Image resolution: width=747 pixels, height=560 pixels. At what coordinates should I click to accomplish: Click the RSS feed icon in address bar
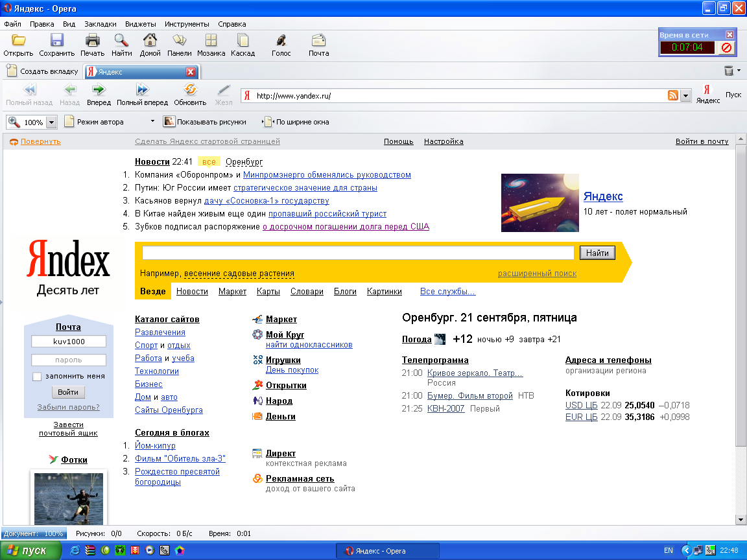(672, 95)
